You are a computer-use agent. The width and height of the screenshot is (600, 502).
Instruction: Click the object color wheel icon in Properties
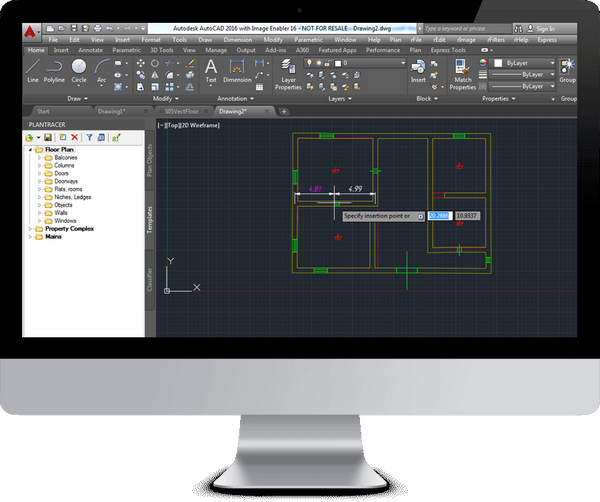[483, 63]
